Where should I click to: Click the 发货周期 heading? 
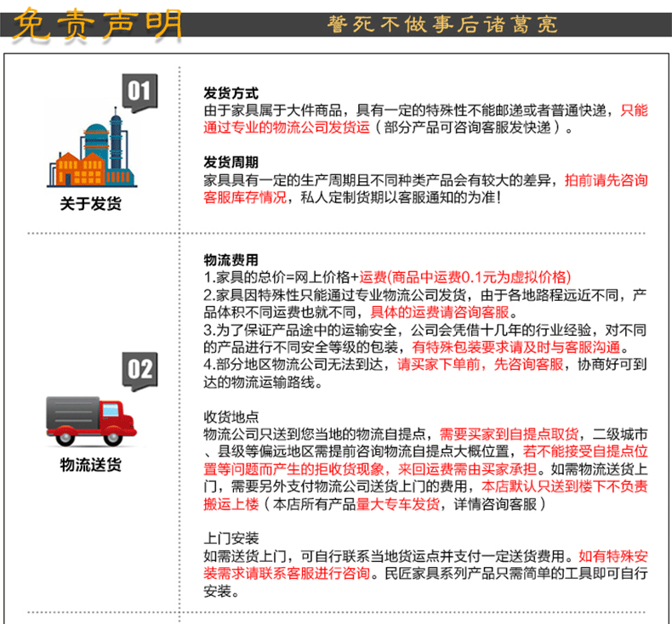231,162
